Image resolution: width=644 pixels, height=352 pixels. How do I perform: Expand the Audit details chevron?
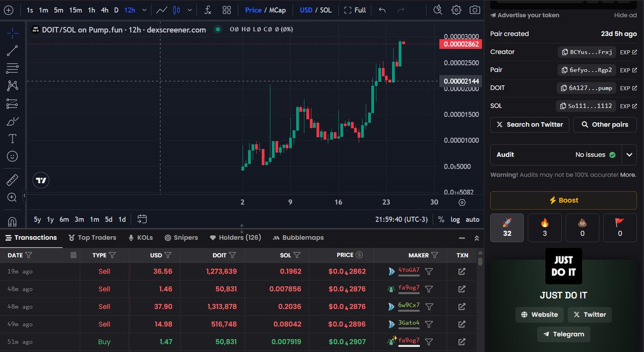click(x=630, y=155)
